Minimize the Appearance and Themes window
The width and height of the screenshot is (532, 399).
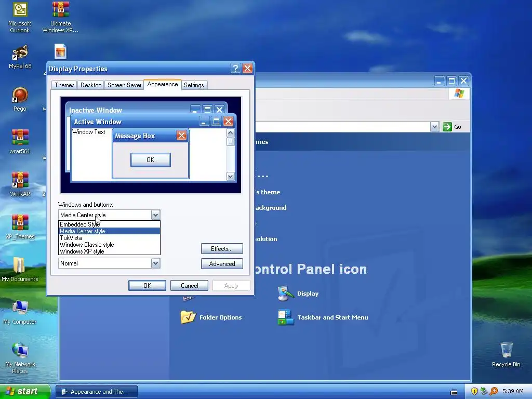440,81
